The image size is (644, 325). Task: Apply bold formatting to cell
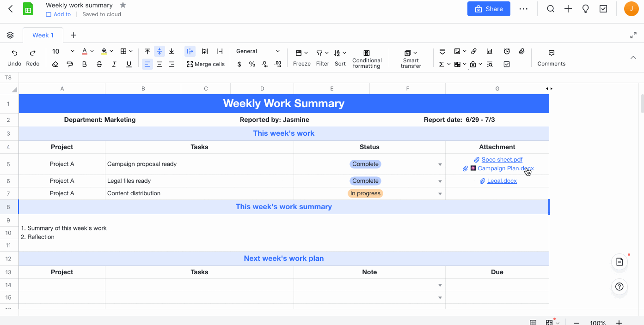[x=84, y=64]
